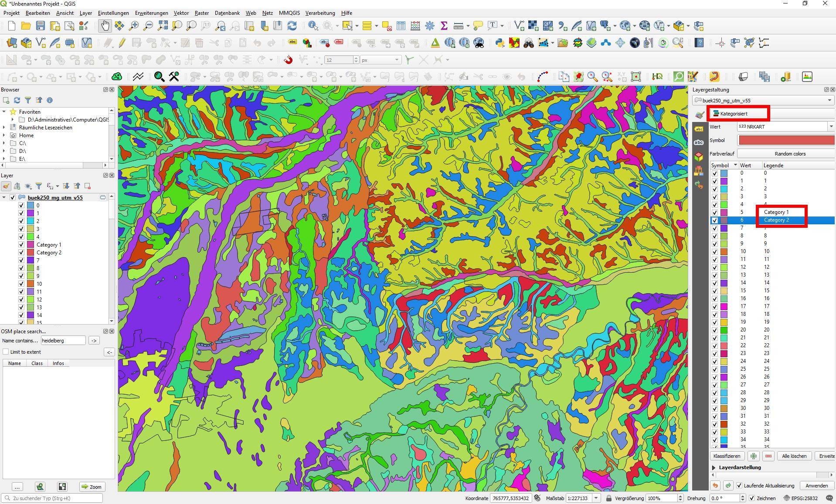Image resolution: width=836 pixels, height=504 pixels.
Task: Open the MMQGIS menu
Action: coord(289,13)
